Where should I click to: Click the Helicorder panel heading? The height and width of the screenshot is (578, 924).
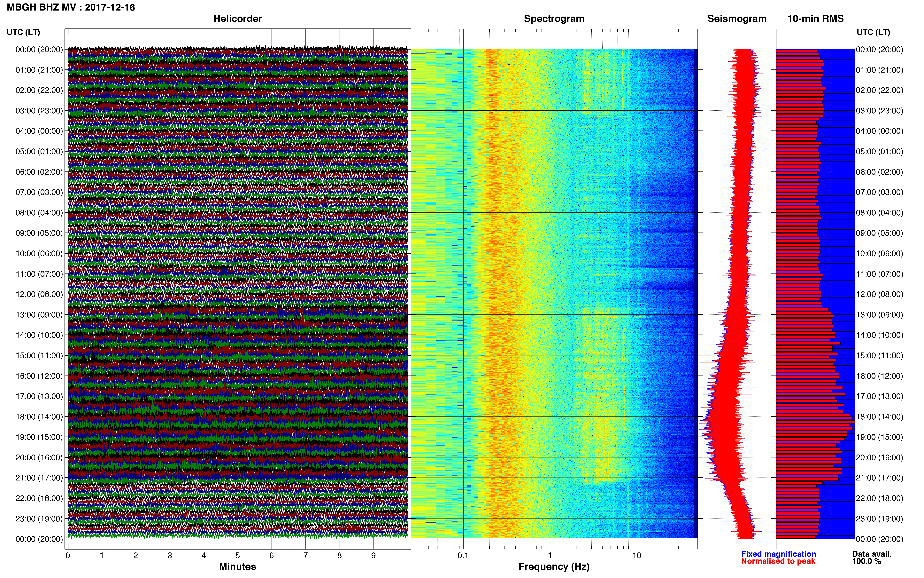pyautogui.click(x=237, y=19)
